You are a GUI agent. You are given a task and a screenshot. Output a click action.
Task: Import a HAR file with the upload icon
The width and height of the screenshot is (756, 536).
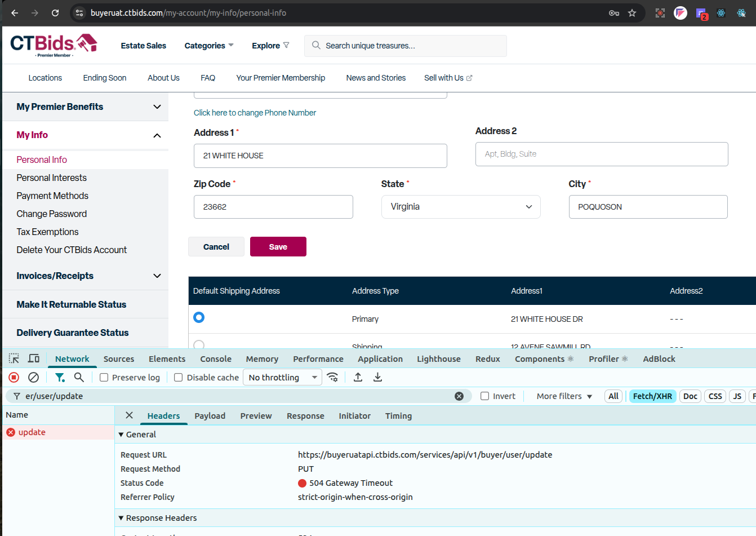point(358,378)
